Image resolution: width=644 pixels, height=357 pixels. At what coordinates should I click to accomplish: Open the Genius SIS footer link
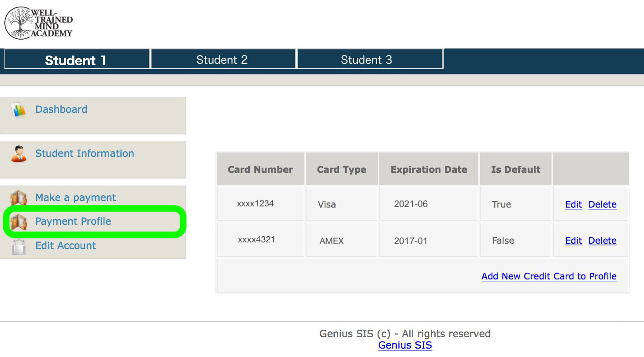point(405,346)
